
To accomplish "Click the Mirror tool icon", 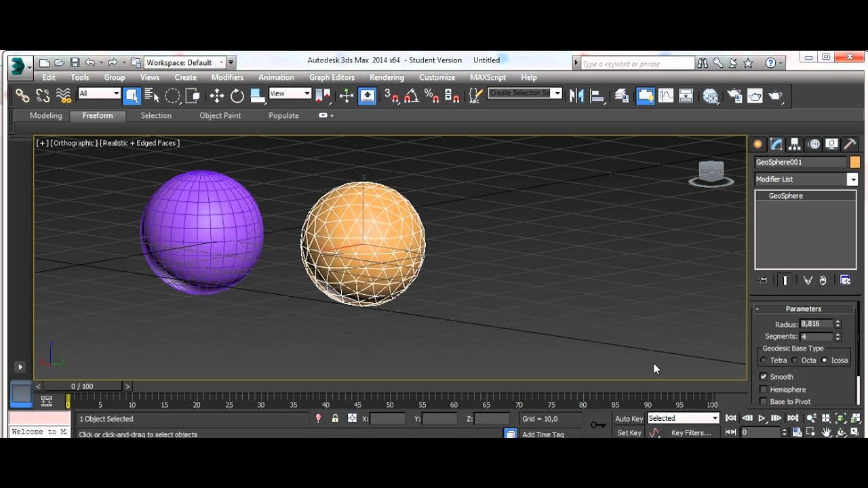I will [x=576, y=96].
